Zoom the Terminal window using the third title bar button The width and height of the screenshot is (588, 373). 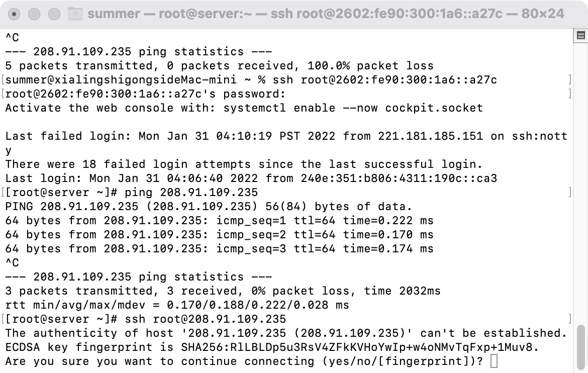pos(54,14)
